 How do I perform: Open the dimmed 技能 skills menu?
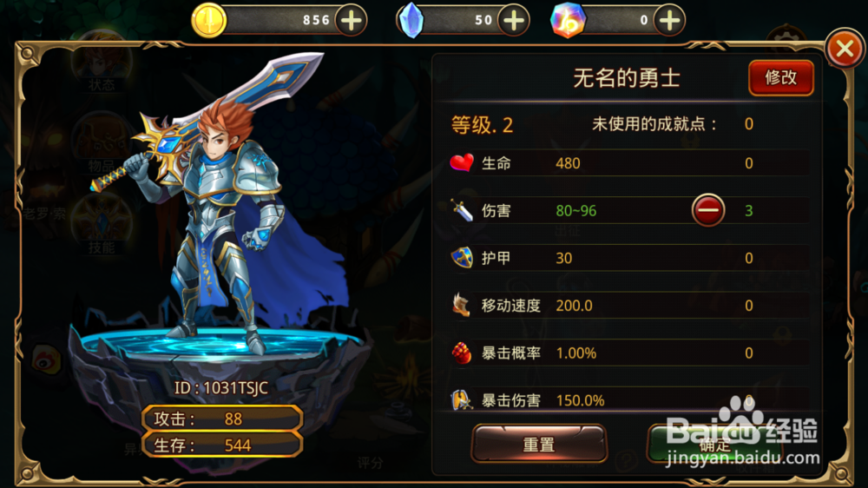pyautogui.click(x=102, y=226)
